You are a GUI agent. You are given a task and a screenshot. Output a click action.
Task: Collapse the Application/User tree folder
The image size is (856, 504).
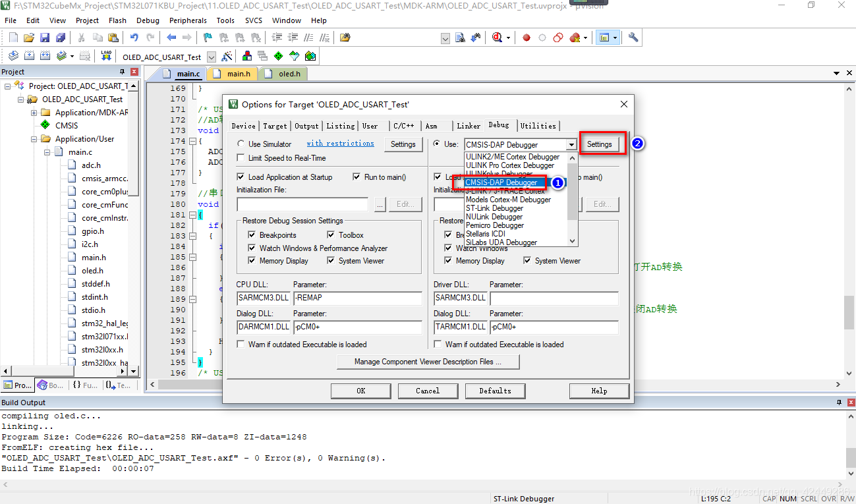(x=34, y=139)
